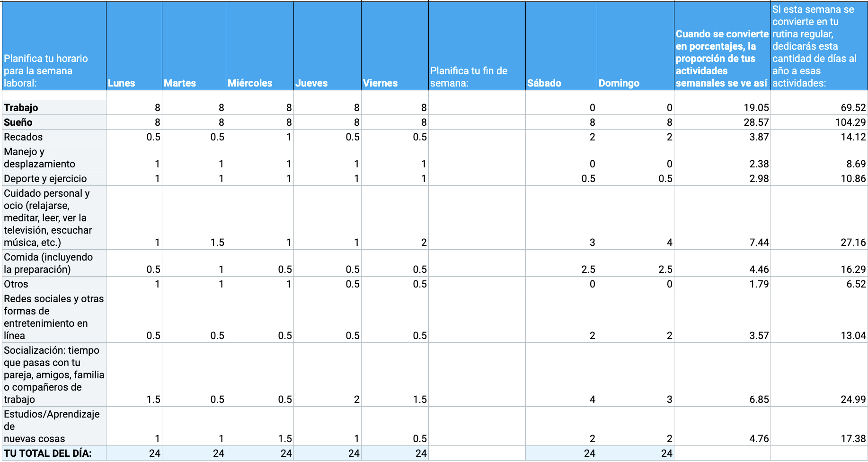
Task: Click the 'Si esta semana se convierte' header
Action: [819, 45]
